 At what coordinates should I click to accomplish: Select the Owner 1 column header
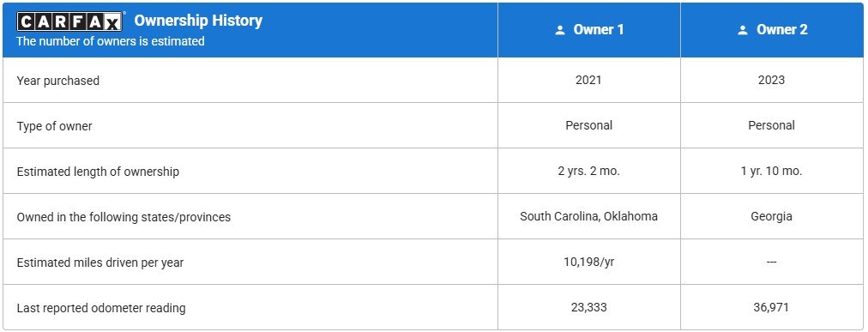pyautogui.click(x=589, y=30)
